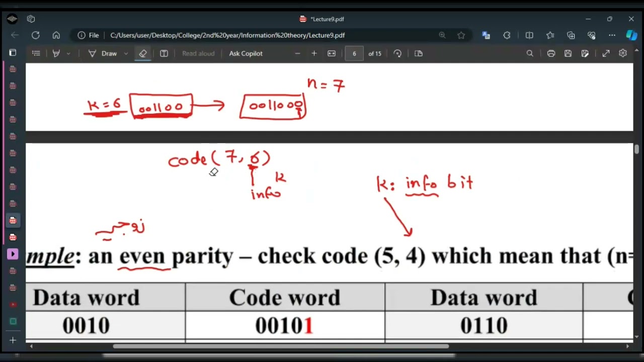Add new tab in vertical sidebar
Viewport: 644px width, 362px height.
point(13,340)
